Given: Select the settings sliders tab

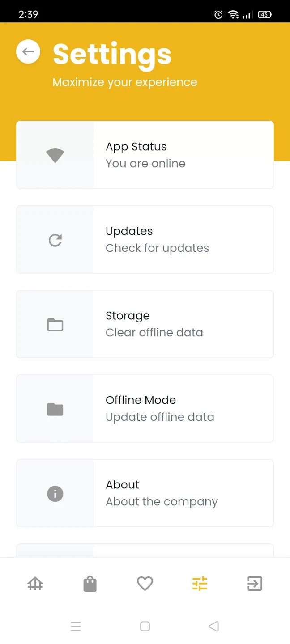Looking at the screenshot, I should 200,584.
